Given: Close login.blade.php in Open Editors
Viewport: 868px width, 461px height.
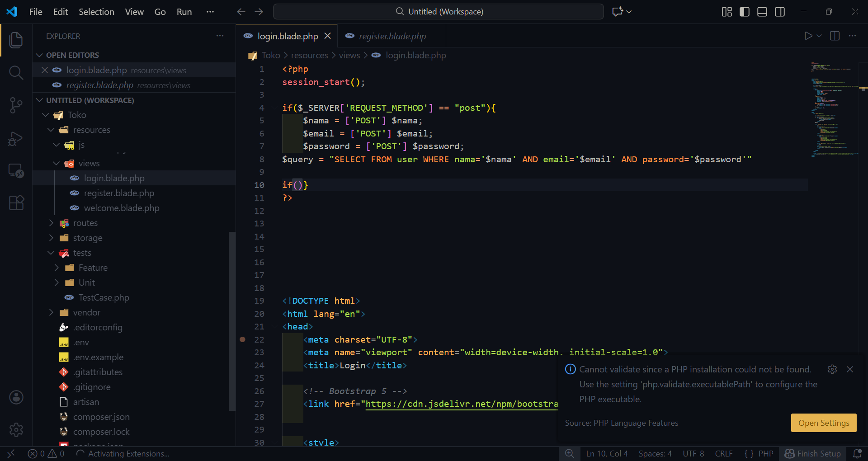Looking at the screenshot, I should point(45,70).
